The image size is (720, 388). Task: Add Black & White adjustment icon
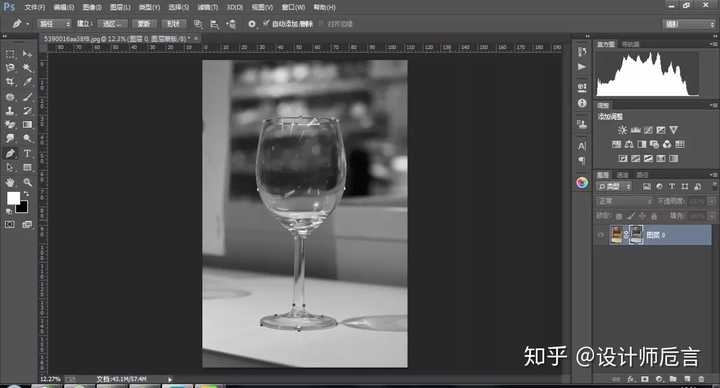[x=642, y=144]
